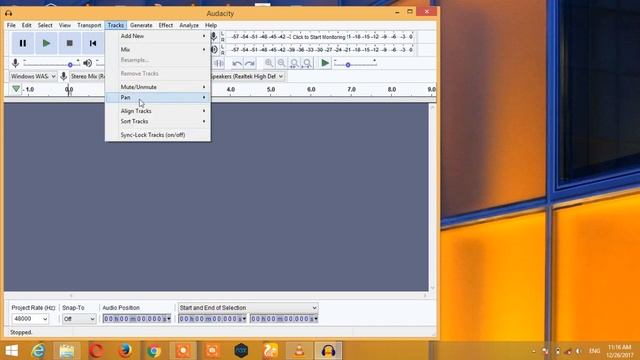
Task: Click the Zoom Out magnifier icon
Action: pyautogui.click(x=281, y=63)
